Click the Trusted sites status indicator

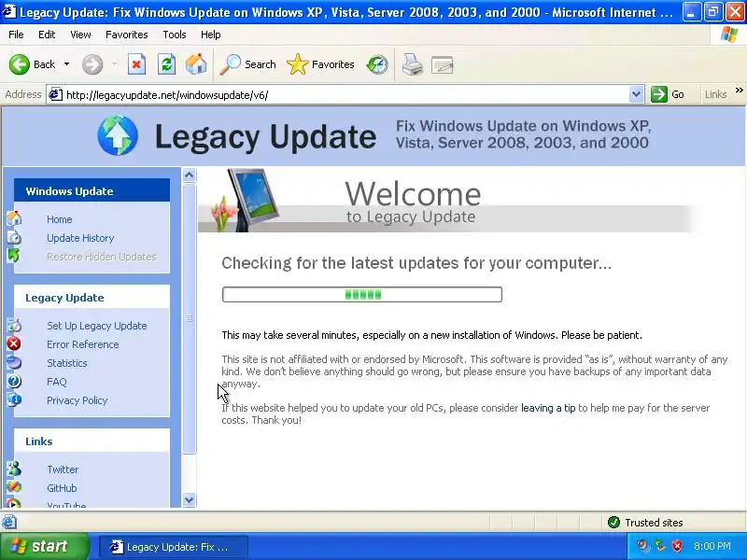(645, 523)
